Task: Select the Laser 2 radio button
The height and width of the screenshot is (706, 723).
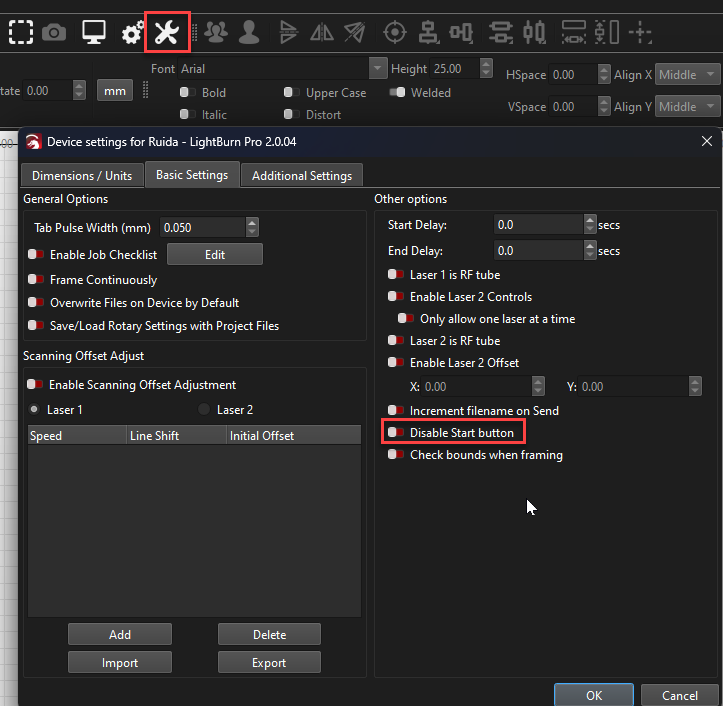Action: pyautogui.click(x=205, y=410)
